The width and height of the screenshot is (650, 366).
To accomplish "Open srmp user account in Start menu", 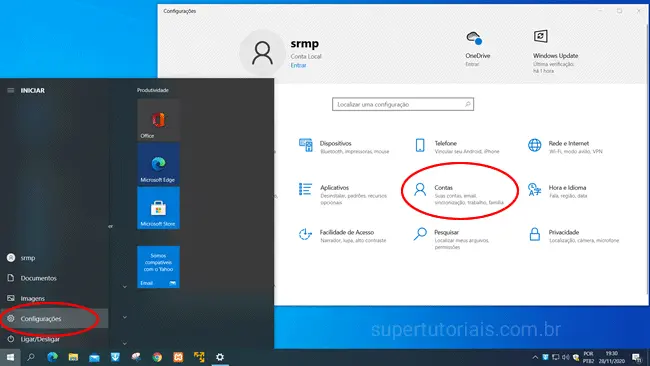I will click(x=54, y=258).
